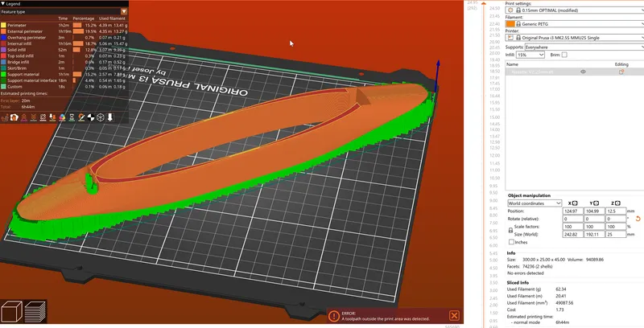Collapse the Legend panel triangle
The width and height of the screenshot is (644, 328).
tap(3, 4)
